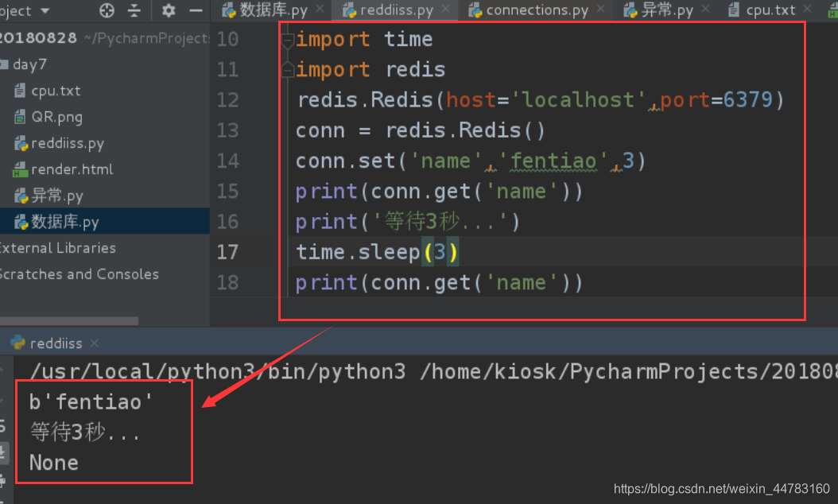Screen dimensions: 838x504
Task: Close the reddiiss console tab with its x
Action: tap(94, 343)
